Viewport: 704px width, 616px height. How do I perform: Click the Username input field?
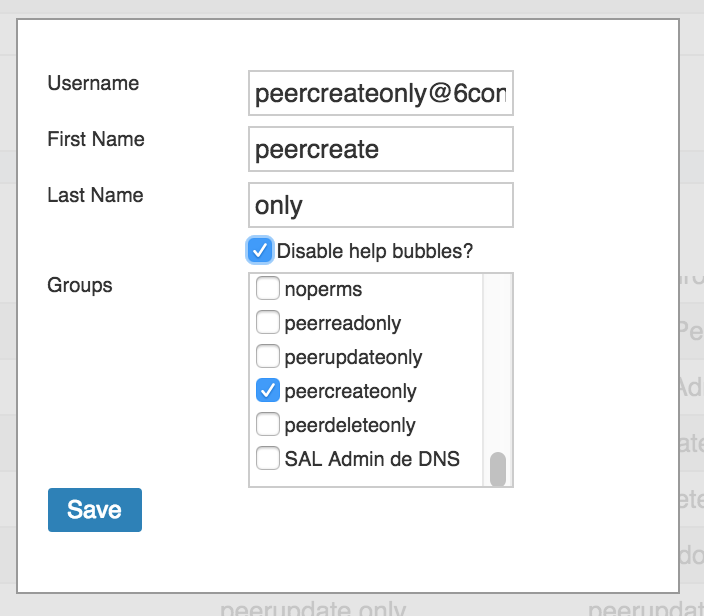coord(380,93)
